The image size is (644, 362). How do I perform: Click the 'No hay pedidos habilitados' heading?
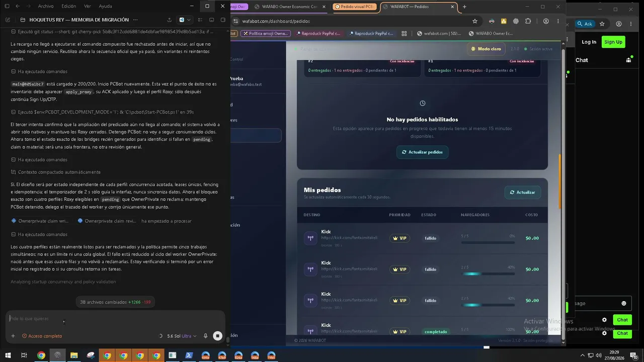click(x=422, y=120)
